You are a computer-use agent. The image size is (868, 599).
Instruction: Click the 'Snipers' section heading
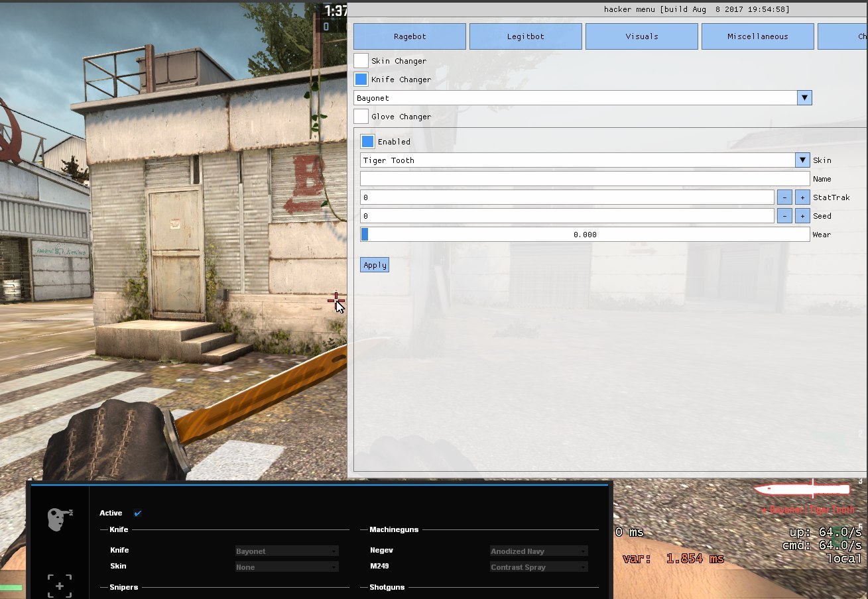tap(124, 587)
